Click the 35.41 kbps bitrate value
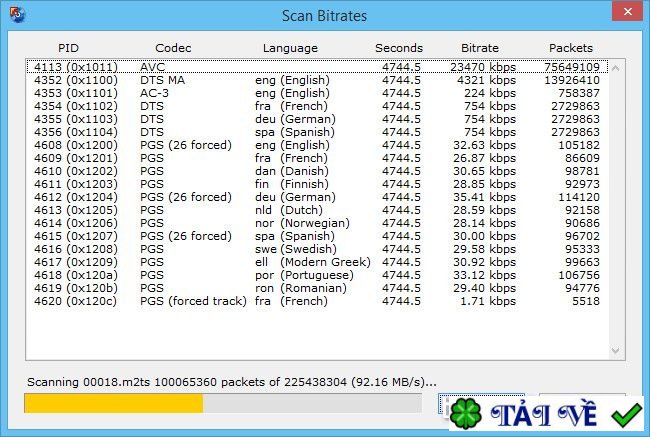Image resolution: width=650 pixels, height=437 pixels. tap(485, 197)
